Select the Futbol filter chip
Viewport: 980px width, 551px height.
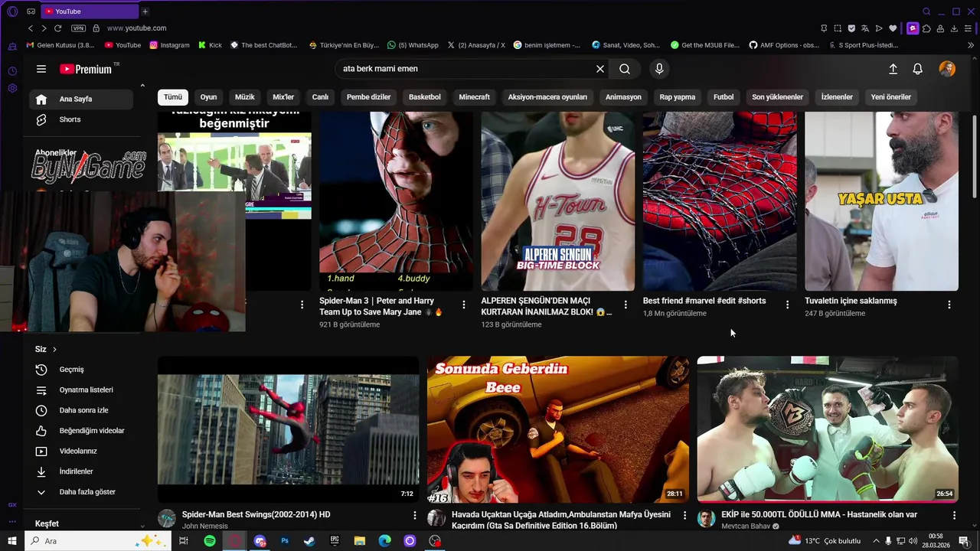(x=724, y=97)
